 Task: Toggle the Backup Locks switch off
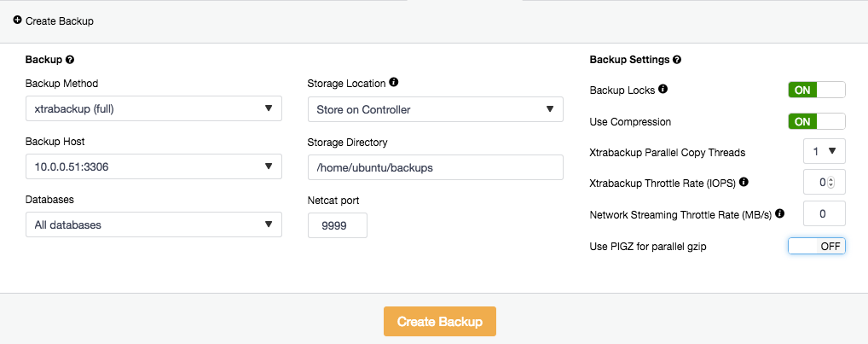tap(817, 90)
